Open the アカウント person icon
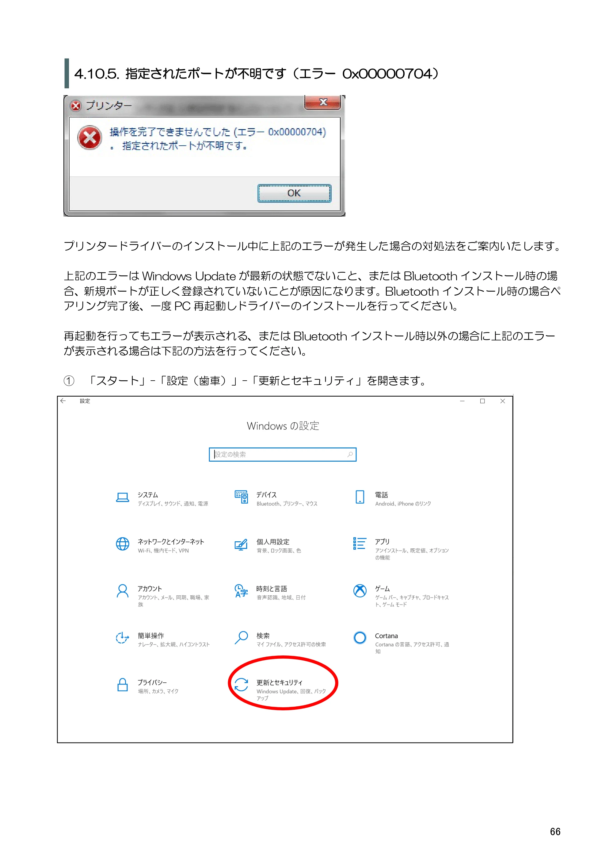The height and width of the screenshot is (868, 613). pyautogui.click(x=122, y=591)
